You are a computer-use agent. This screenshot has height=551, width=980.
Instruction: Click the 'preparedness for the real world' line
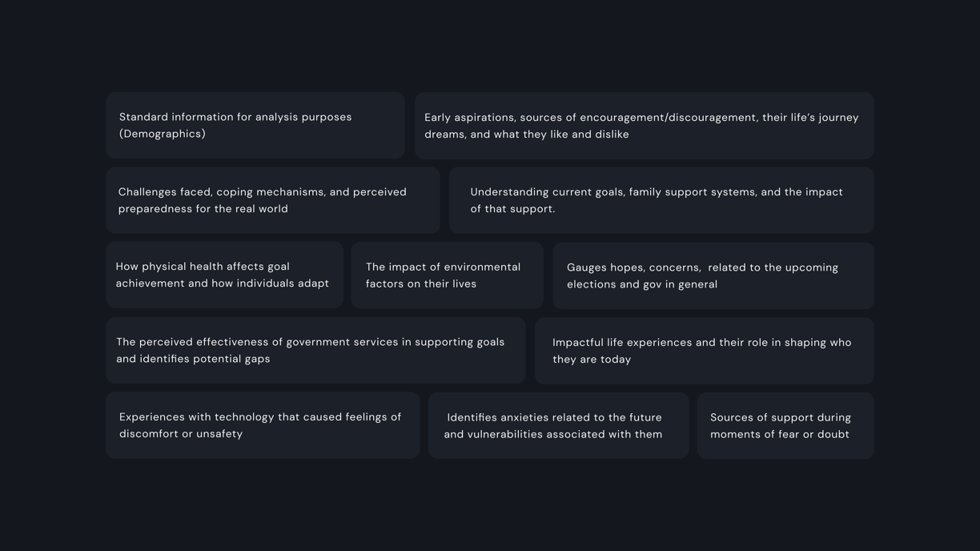click(203, 209)
